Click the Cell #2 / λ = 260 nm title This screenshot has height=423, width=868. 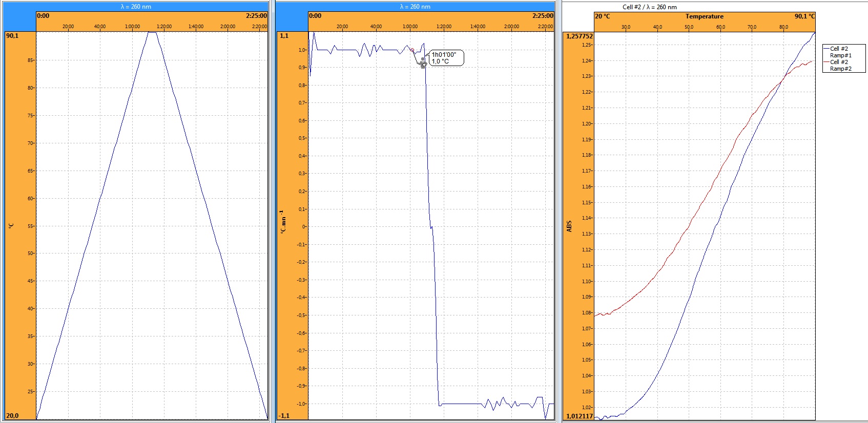point(649,7)
